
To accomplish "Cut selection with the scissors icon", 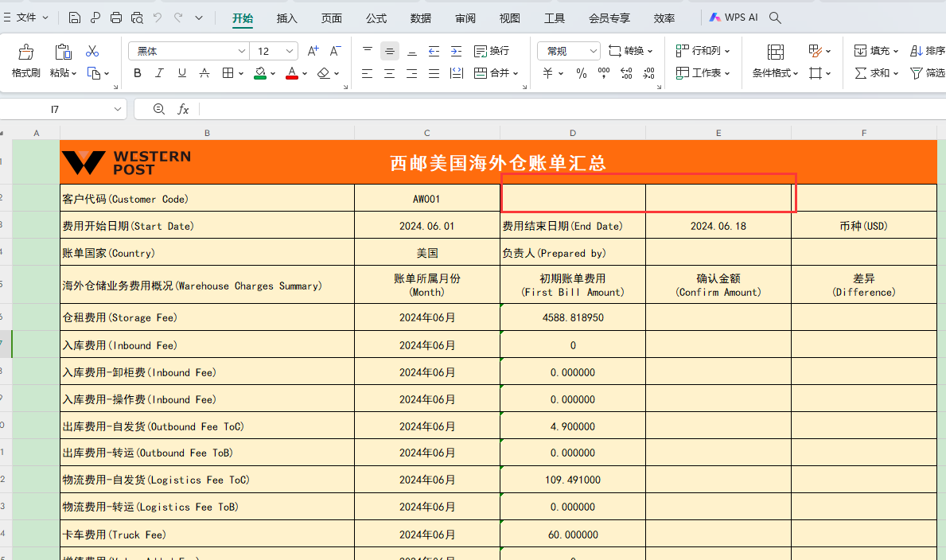I will point(92,51).
